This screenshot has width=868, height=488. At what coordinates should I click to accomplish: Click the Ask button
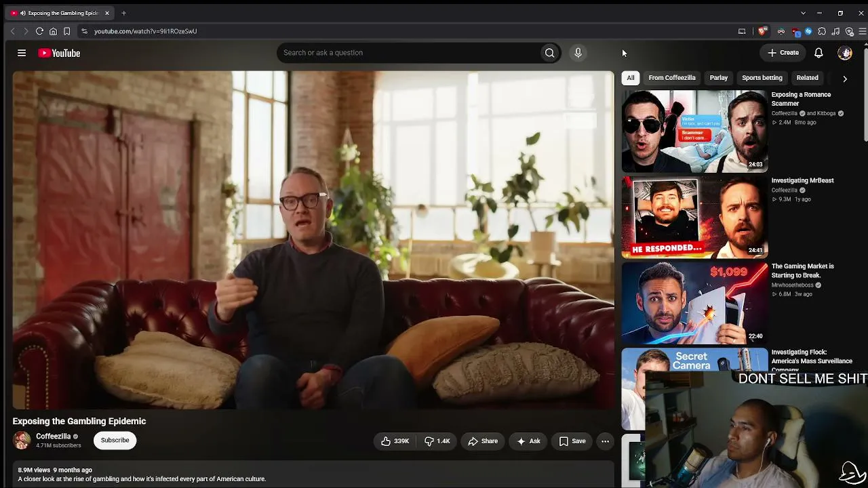(528, 441)
